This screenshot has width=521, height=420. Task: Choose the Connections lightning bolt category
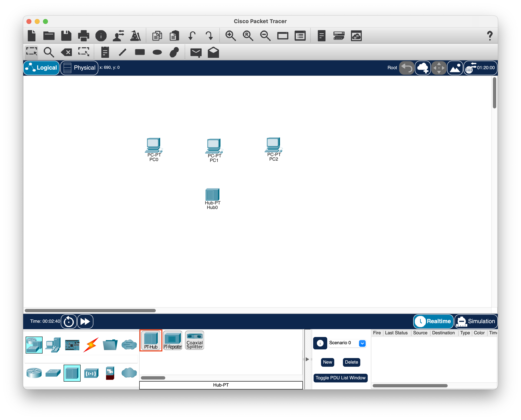tap(91, 345)
